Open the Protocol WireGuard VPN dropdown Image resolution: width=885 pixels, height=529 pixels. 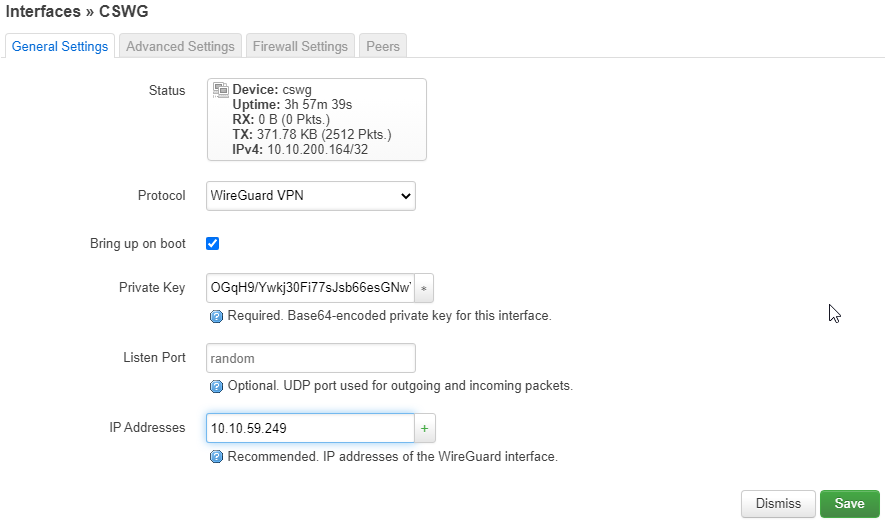point(311,196)
